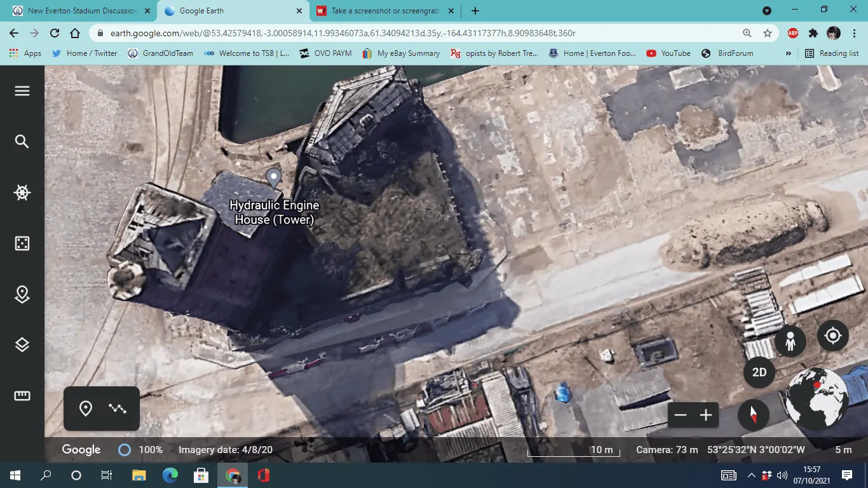
Task: Click the I'm Feeling Lucky dice icon
Action: pos(22,243)
